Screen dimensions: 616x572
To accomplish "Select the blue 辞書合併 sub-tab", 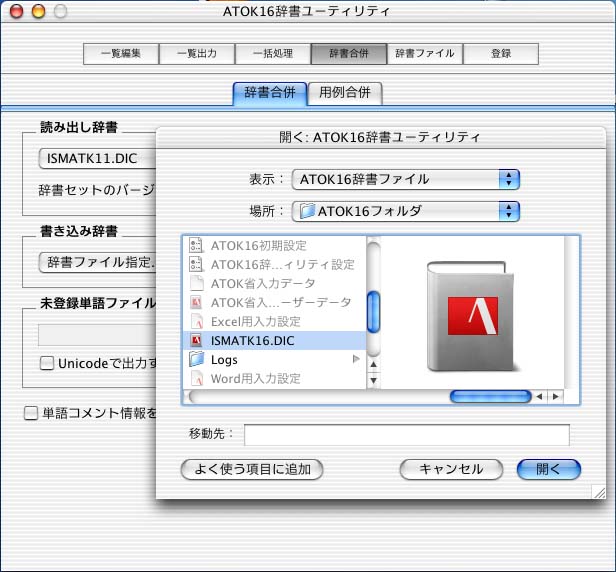I will (x=270, y=93).
